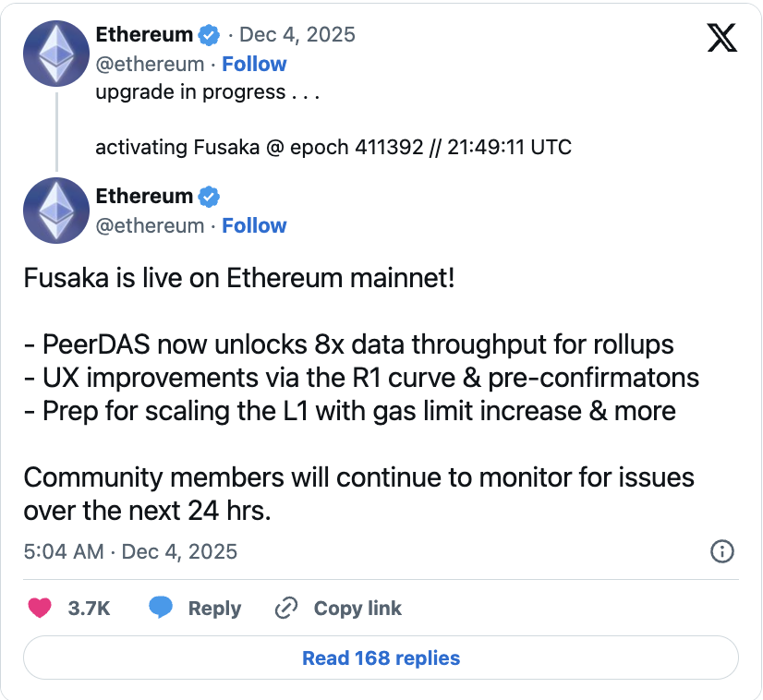Viewport: 763px width, 700px height.
Task: Click the Reply speech bubble icon
Action: 162,608
